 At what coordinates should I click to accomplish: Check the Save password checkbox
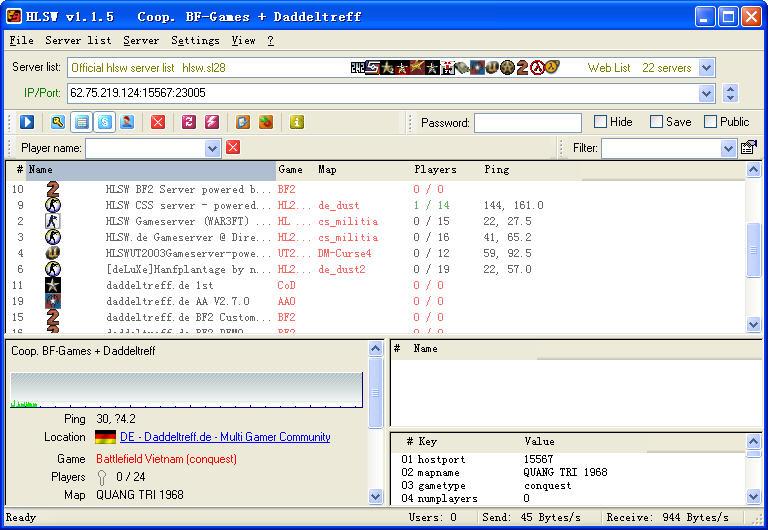click(x=657, y=122)
